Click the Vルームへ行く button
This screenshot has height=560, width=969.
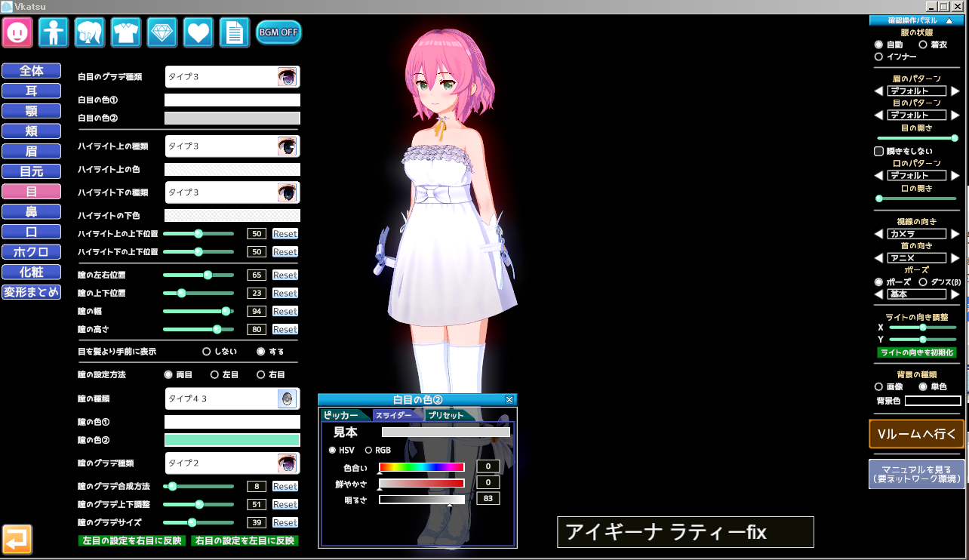pos(916,434)
